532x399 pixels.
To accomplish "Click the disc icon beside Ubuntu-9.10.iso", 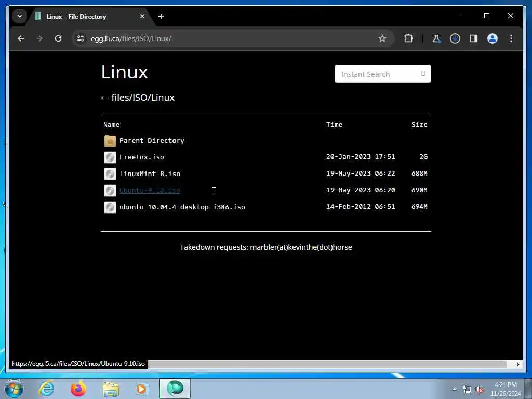I will click(110, 191).
